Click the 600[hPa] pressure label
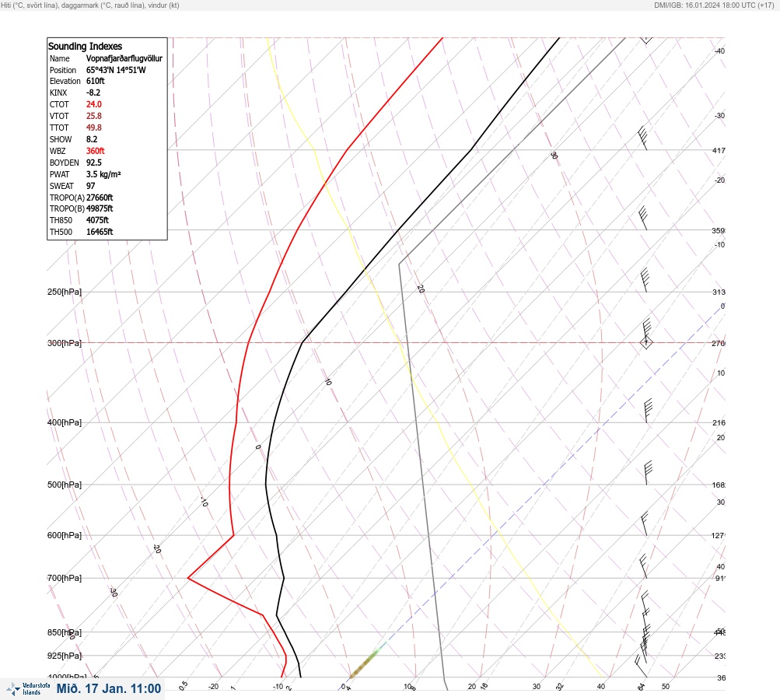 tap(65, 535)
